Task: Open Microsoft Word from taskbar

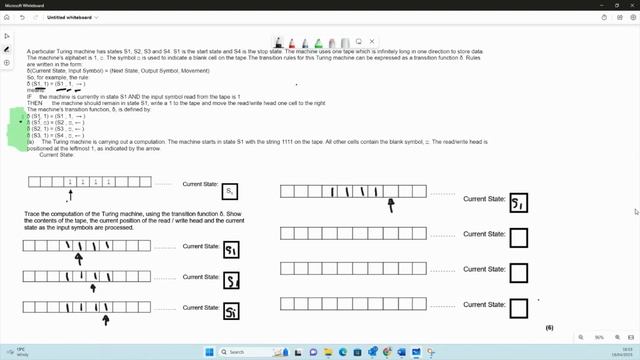Action: coord(402,352)
